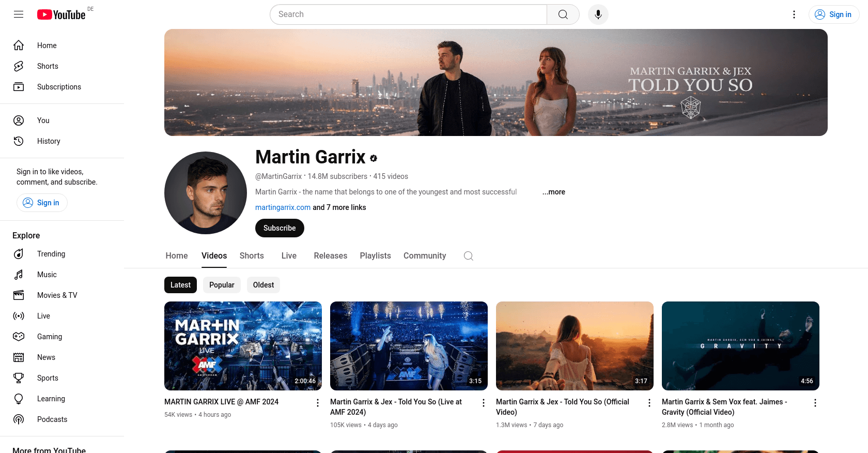Select the Popular sort chip
This screenshot has height=453, width=868.
click(222, 285)
